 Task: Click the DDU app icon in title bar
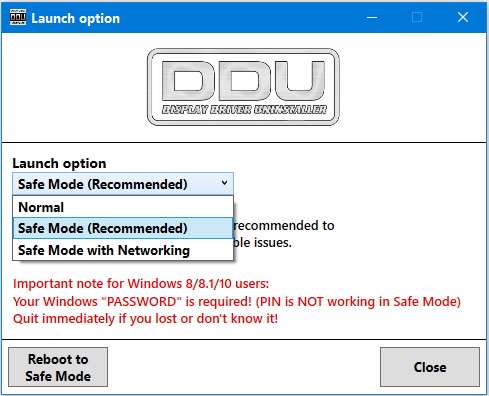18,17
